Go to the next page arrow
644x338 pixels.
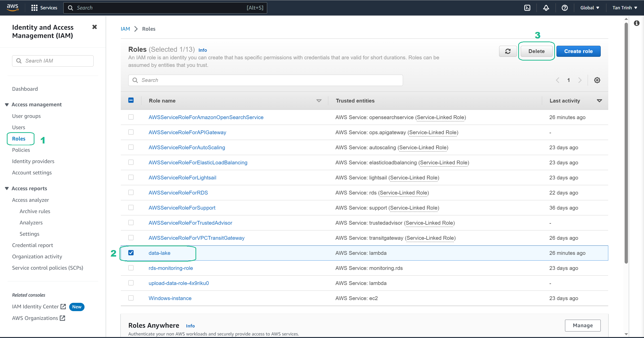coord(580,80)
